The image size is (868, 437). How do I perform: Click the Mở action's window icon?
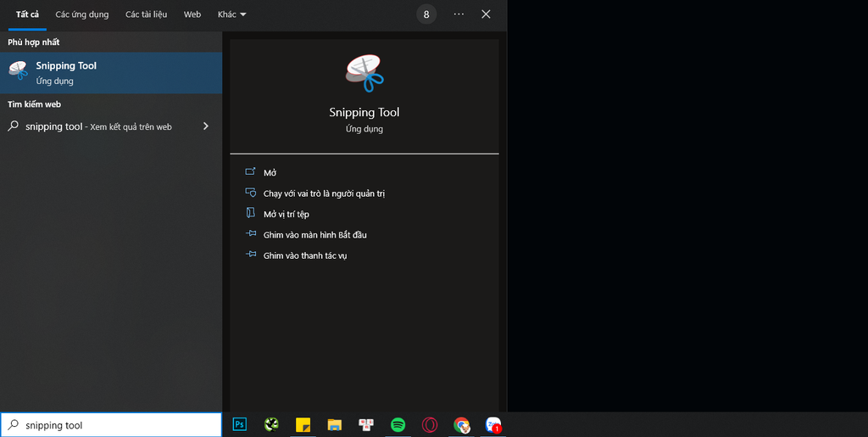[x=251, y=171]
